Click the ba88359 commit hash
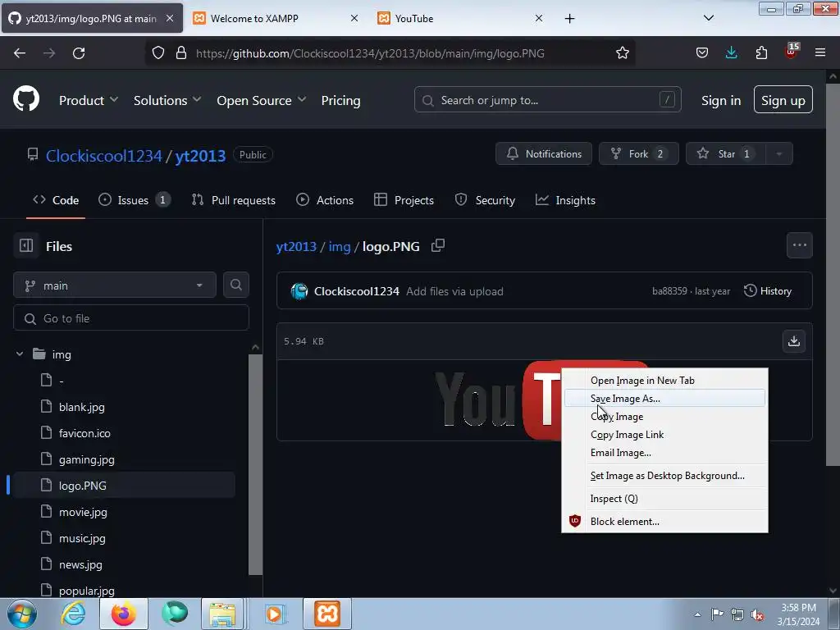This screenshot has width=840, height=630. click(669, 291)
